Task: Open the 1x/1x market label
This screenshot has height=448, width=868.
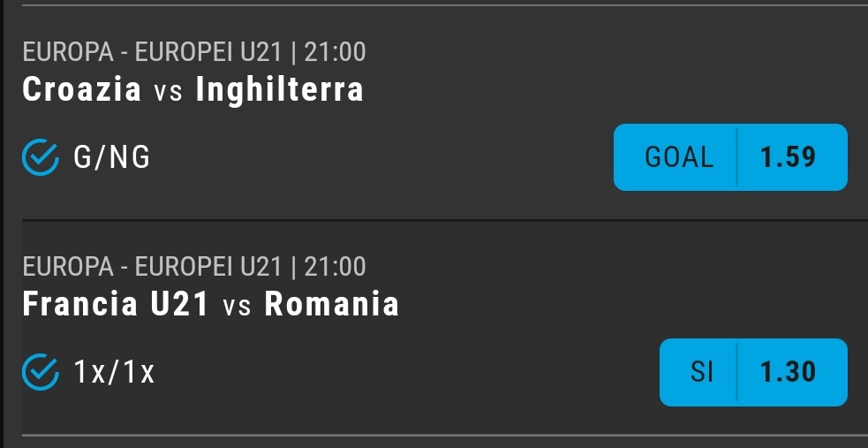Action: [x=114, y=372]
